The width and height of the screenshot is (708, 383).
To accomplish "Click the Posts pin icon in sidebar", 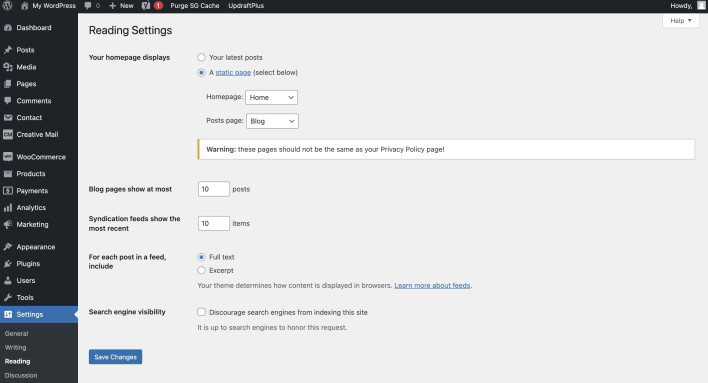I will [8, 50].
